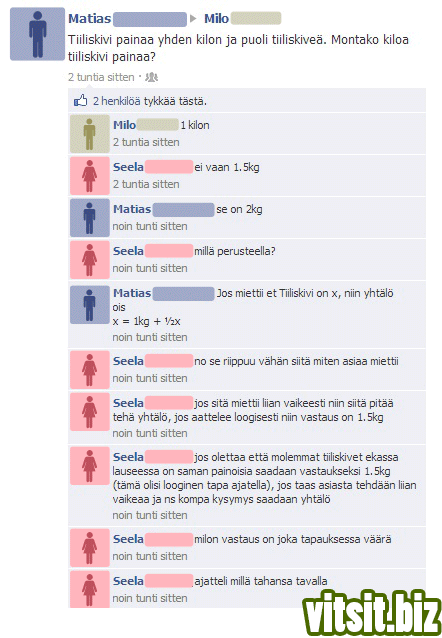The image size is (442, 638).
Task: Click the thumbs-up like icon
Action: [x=81, y=100]
